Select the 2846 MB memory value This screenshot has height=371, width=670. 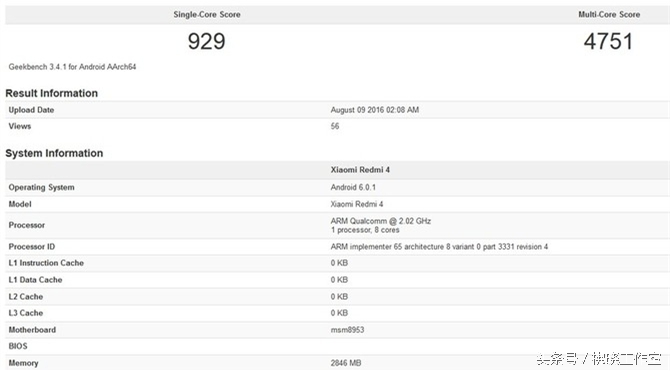(345, 363)
